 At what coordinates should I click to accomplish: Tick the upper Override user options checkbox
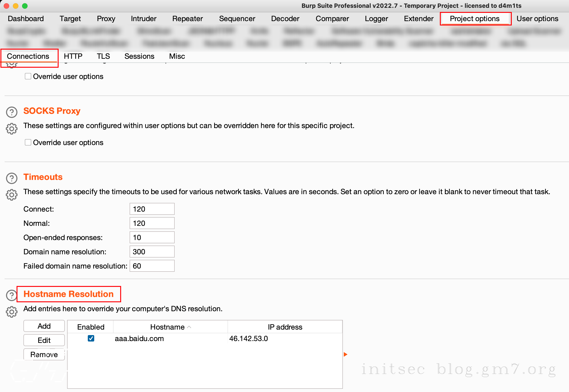[x=28, y=76]
